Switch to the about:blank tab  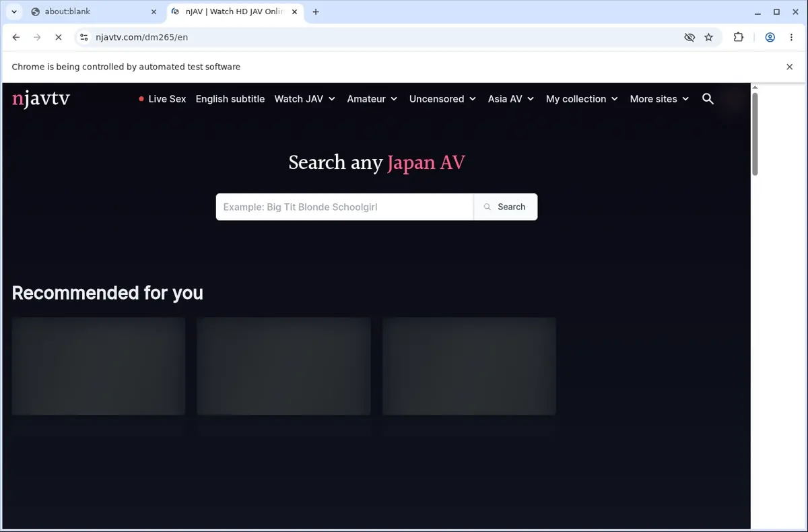(94, 11)
